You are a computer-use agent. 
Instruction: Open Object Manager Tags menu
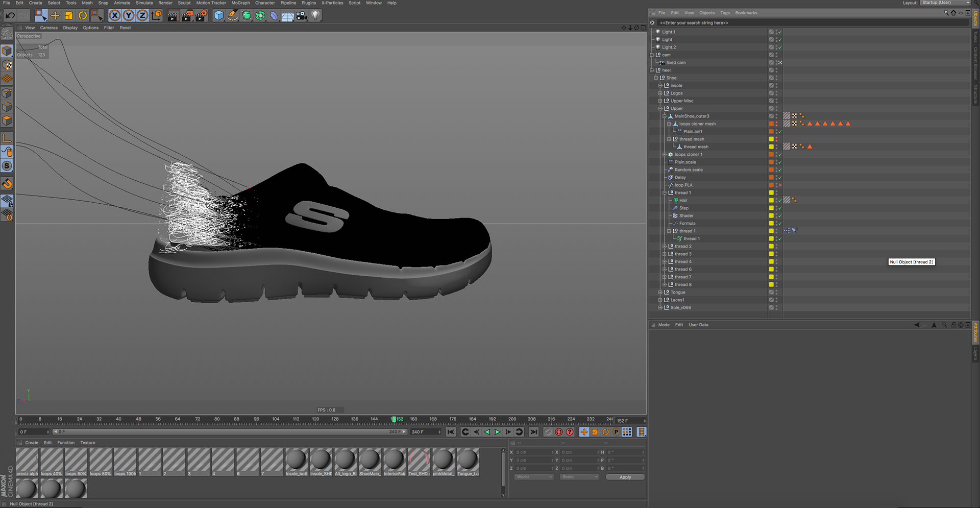point(725,13)
